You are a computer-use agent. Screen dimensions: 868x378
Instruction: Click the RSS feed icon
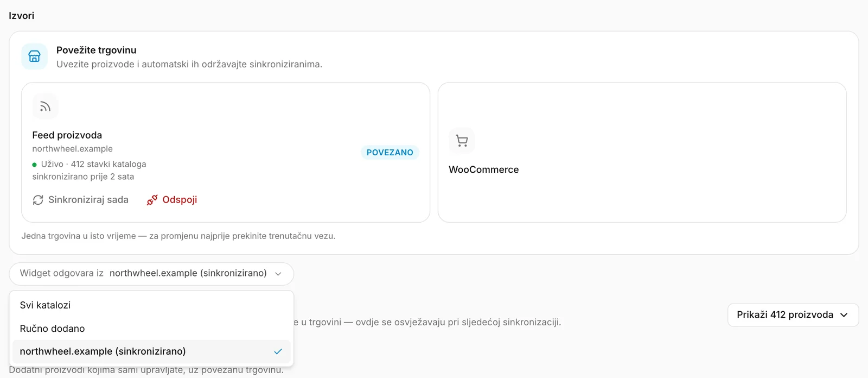[45, 106]
